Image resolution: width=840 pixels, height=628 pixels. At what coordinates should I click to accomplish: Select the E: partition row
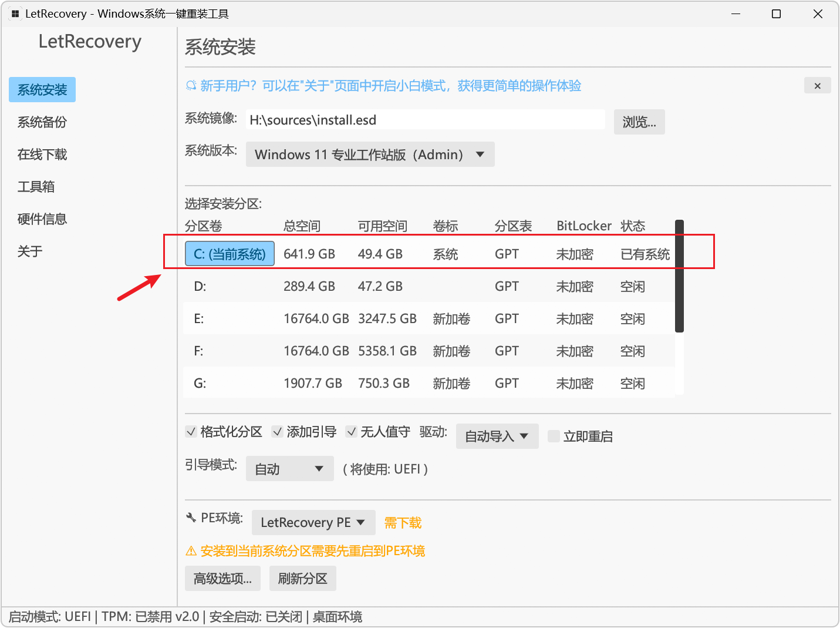pos(430,318)
